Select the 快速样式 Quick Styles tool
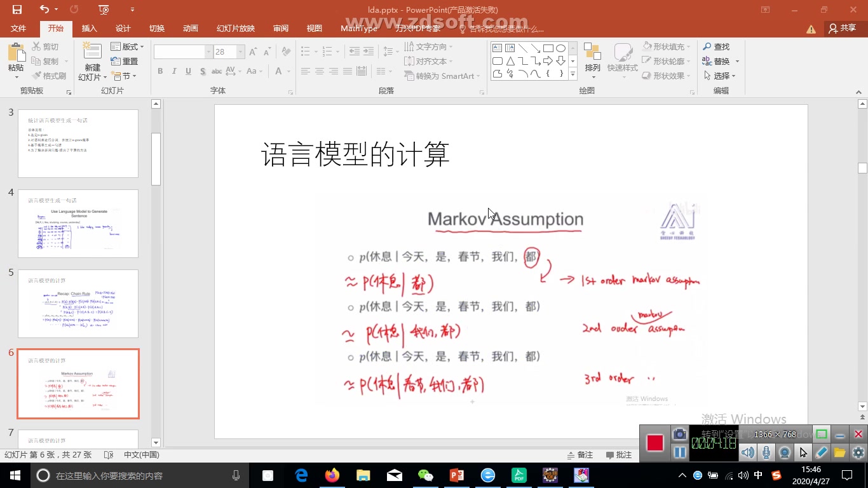 tap(622, 60)
